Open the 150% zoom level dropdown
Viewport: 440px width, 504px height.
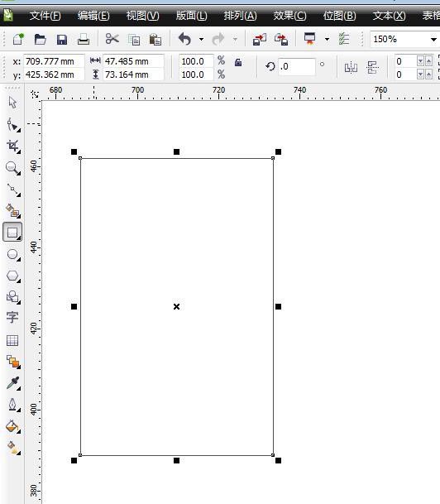point(433,40)
